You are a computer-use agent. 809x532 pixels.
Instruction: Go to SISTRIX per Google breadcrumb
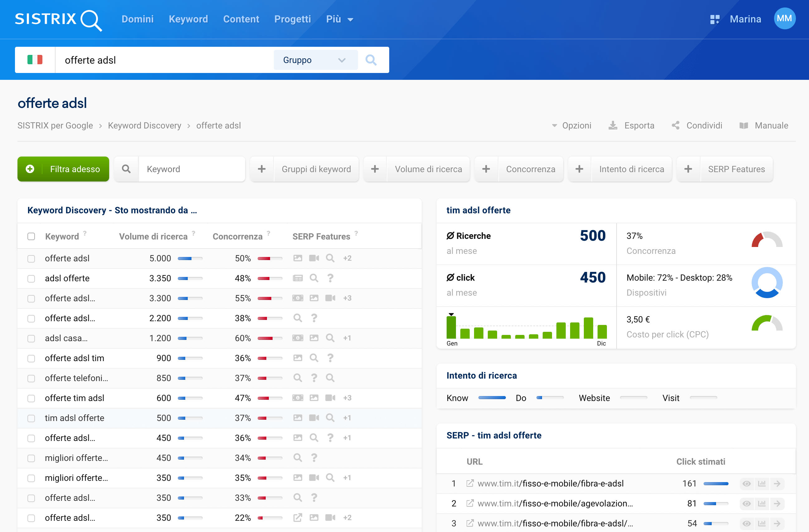point(55,125)
